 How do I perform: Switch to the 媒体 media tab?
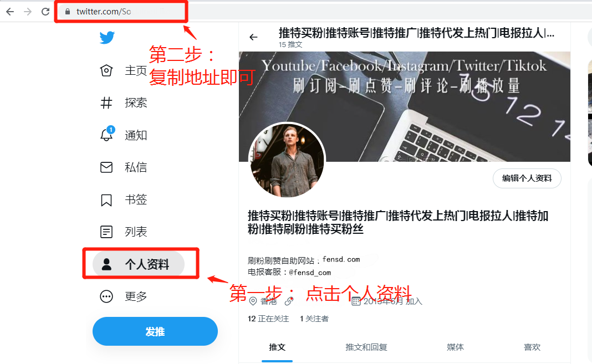455,347
